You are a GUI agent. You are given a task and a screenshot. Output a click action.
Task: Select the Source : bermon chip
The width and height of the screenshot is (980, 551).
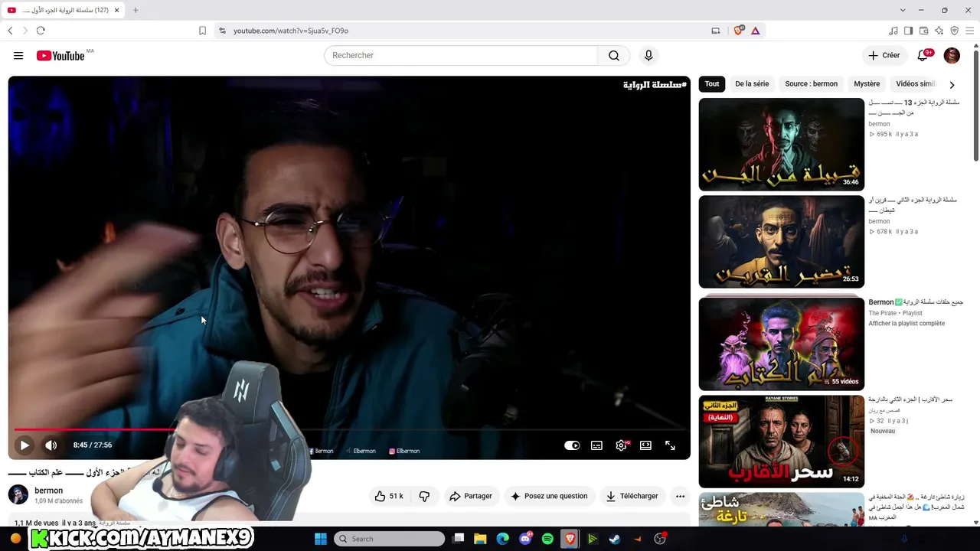point(811,84)
